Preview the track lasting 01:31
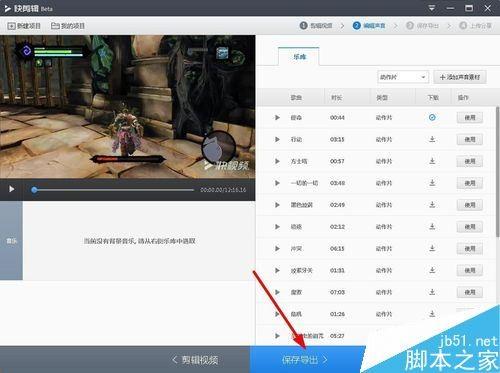This screenshot has height=373, width=500. coord(277,270)
